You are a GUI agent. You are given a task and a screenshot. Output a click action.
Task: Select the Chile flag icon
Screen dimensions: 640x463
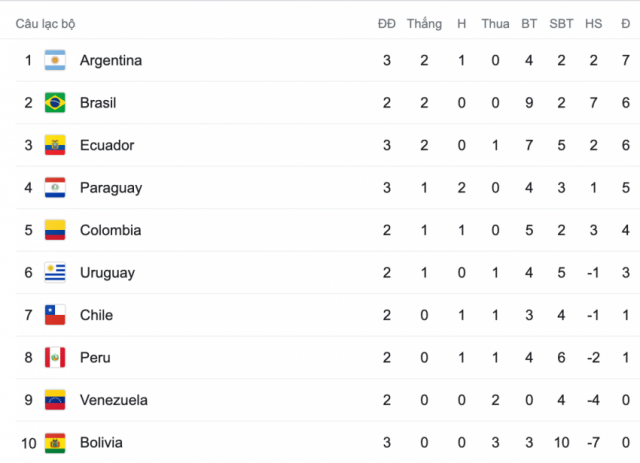tap(55, 315)
